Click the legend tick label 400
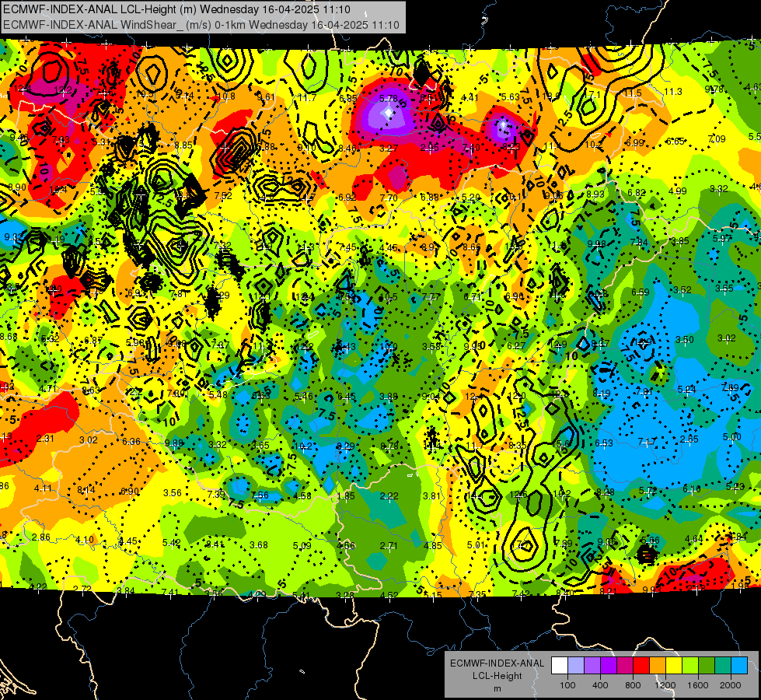The image size is (761, 700). [x=600, y=685]
